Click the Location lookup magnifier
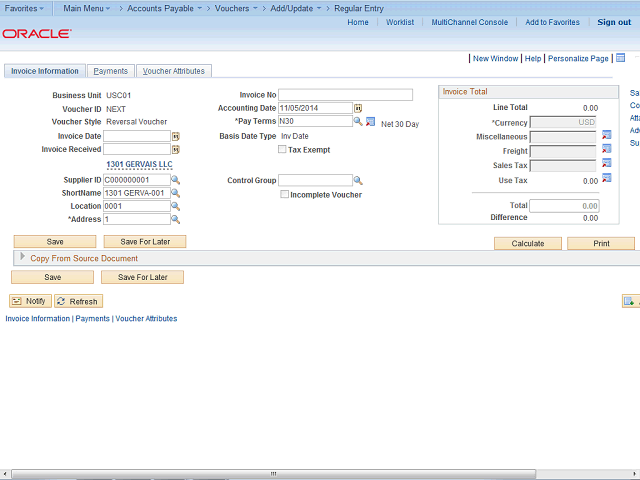This screenshot has height=480, width=640. coord(176,206)
